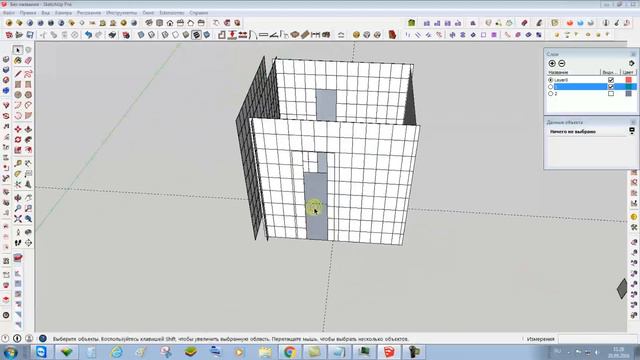Click the Undo blue arrow
The height and width of the screenshot is (360, 640).
88,35
